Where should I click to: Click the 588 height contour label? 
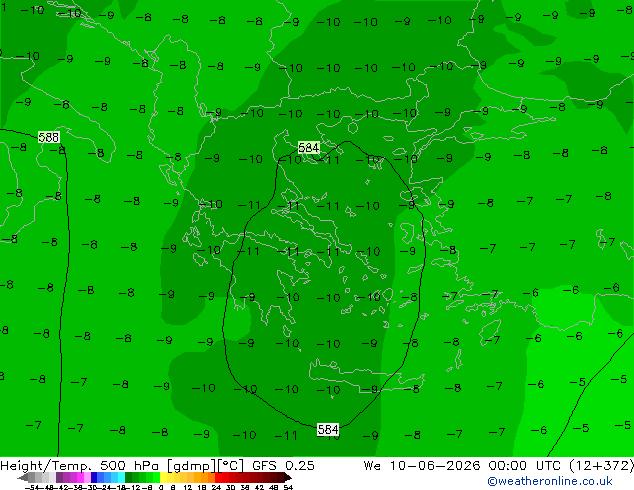49,137
